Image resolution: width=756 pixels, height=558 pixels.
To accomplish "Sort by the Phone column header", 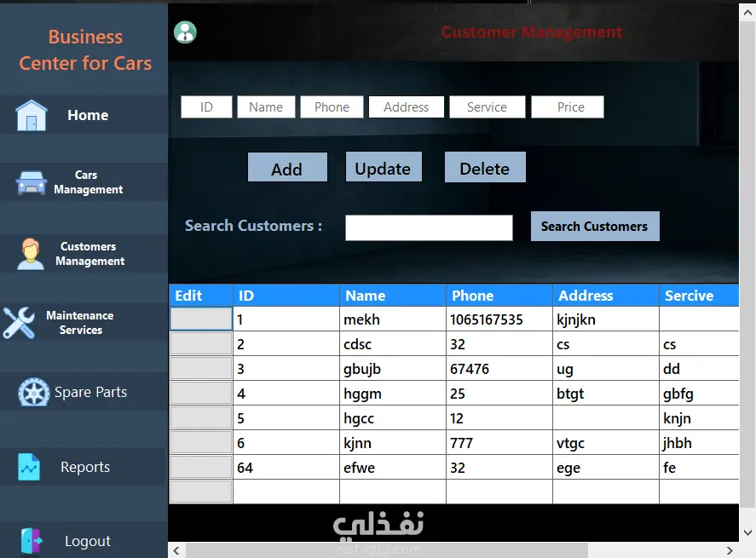I will pyautogui.click(x=499, y=296).
